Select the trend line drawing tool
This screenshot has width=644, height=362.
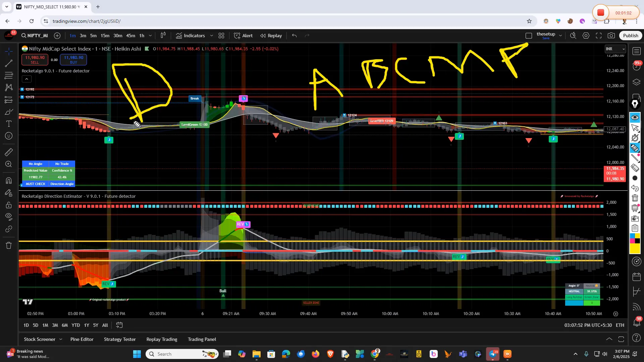click(x=9, y=63)
